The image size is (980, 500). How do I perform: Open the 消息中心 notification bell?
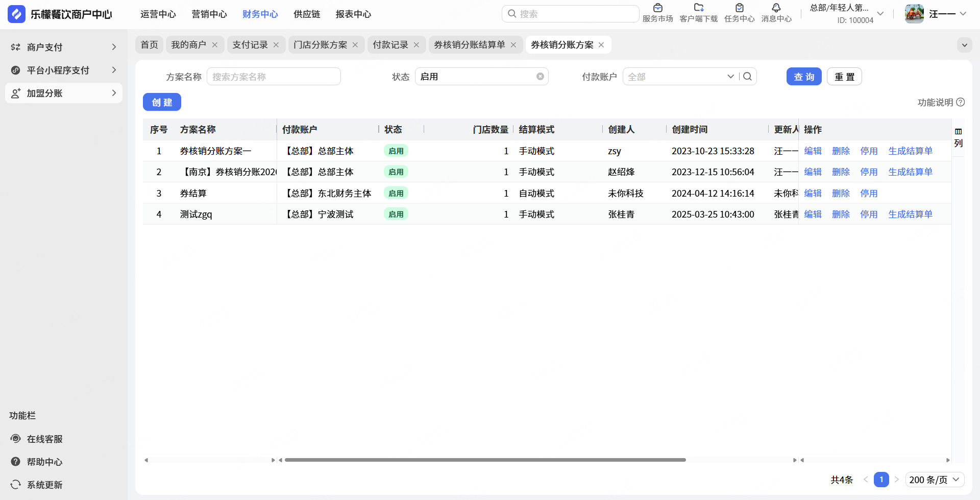(776, 8)
